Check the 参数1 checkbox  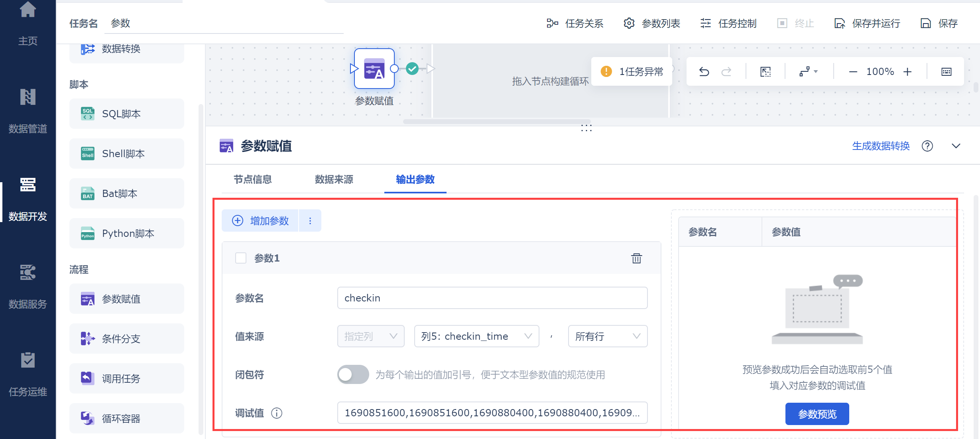point(241,258)
